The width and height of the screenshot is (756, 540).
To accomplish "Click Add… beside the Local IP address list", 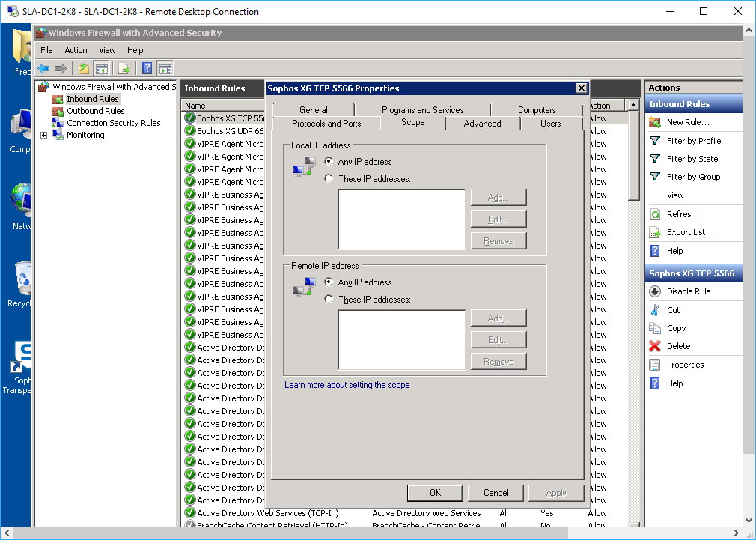I will (x=499, y=198).
